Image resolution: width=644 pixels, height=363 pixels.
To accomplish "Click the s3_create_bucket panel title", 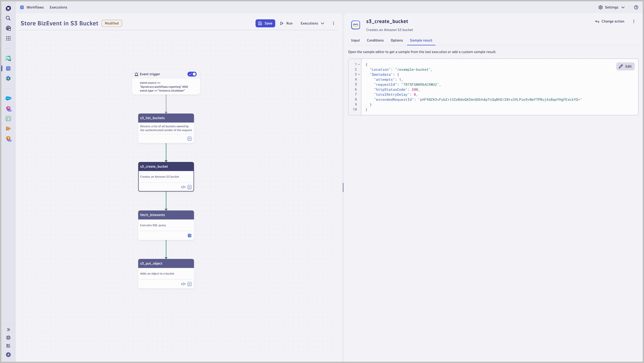I will point(387,21).
